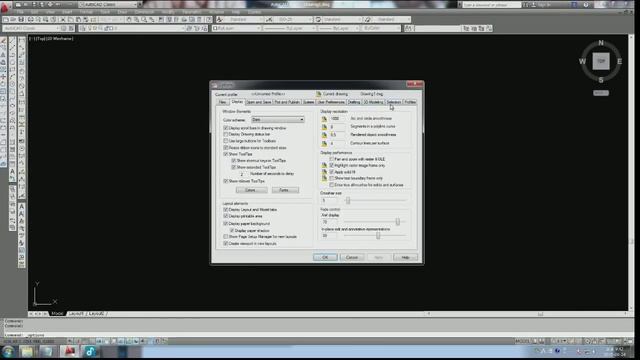Toggle Display paper shadow checkbox
The height and width of the screenshot is (360, 640).
[232, 231]
